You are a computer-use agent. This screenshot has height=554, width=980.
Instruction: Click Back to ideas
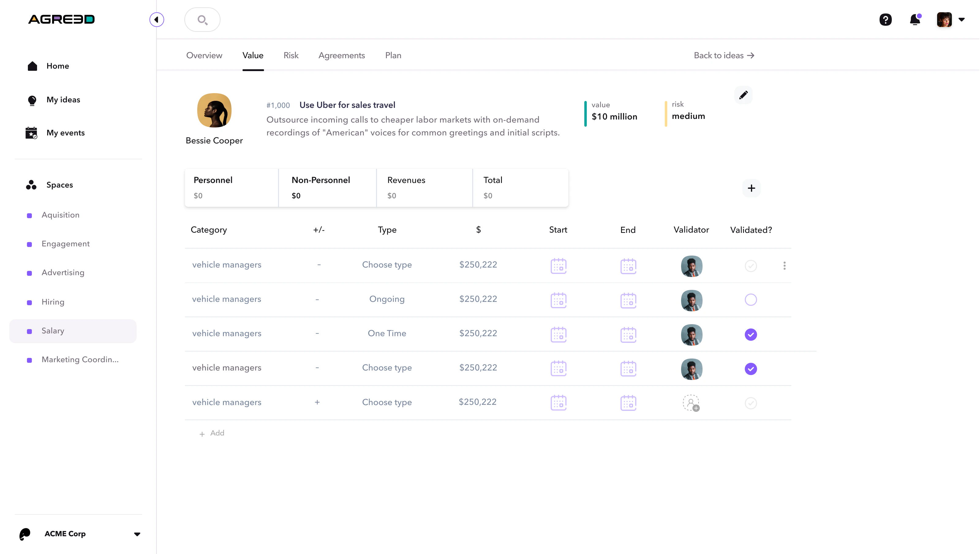tap(723, 55)
